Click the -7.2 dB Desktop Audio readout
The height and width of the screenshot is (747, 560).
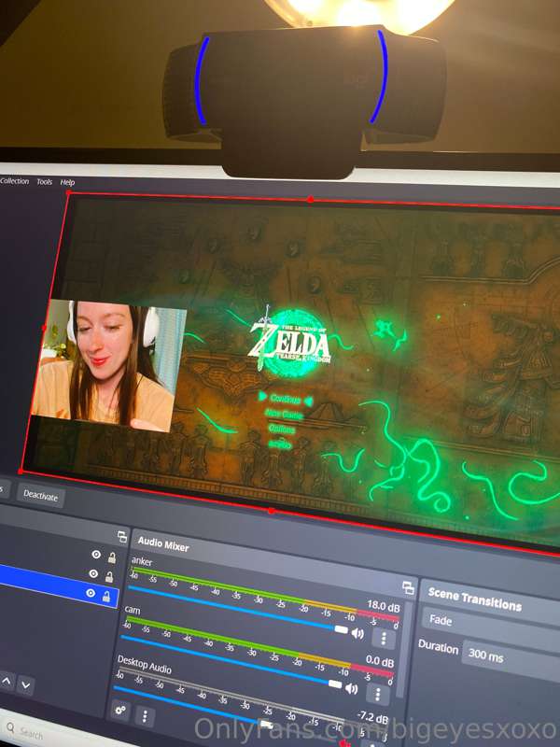[x=372, y=718]
